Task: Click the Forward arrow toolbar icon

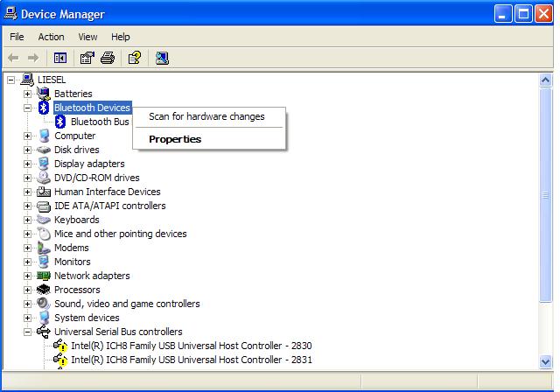Action: 33,58
